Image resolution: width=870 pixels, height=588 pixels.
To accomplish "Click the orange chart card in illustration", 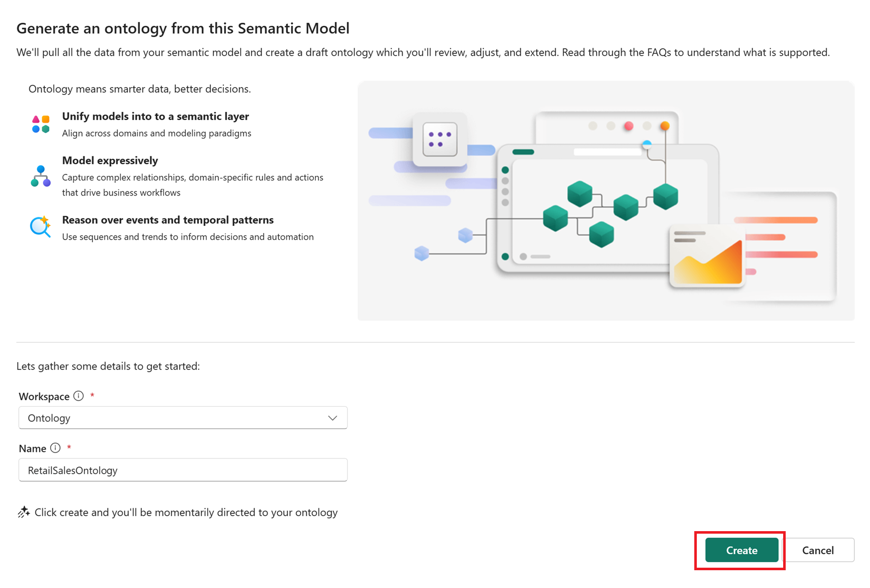I will pos(707,257).
